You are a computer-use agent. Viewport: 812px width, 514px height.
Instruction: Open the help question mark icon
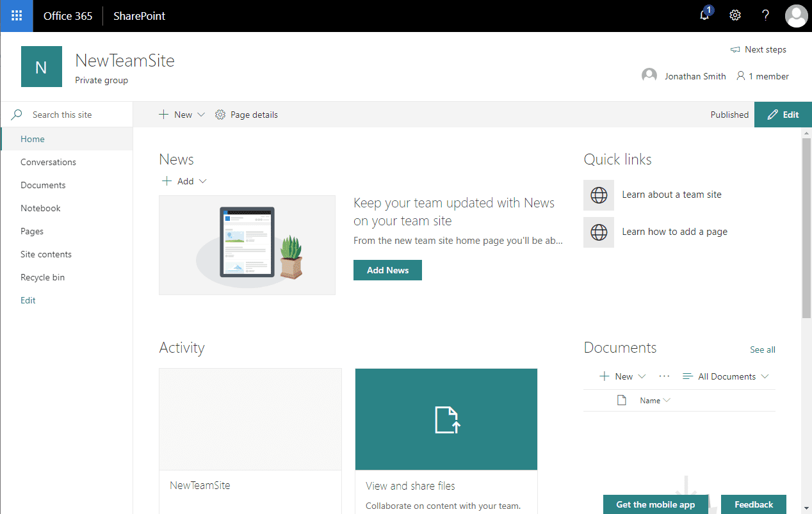(x=765, y=15)
